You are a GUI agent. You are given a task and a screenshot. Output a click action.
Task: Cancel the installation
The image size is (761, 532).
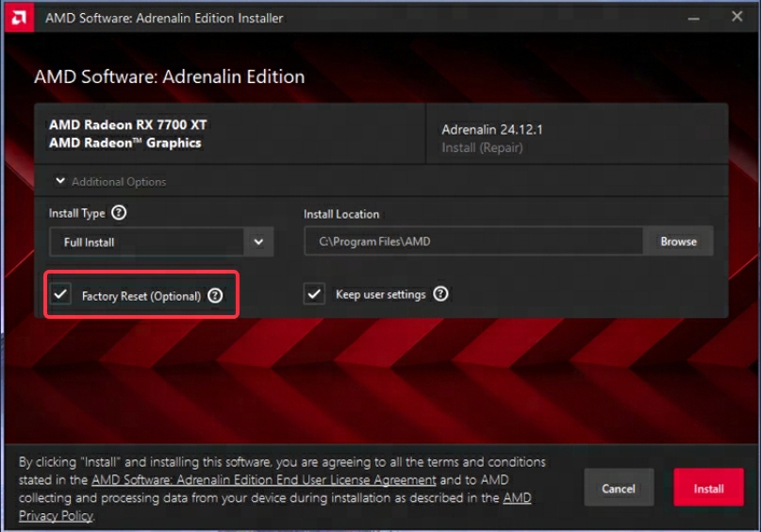pyautogui.click(x=619, y=489)
